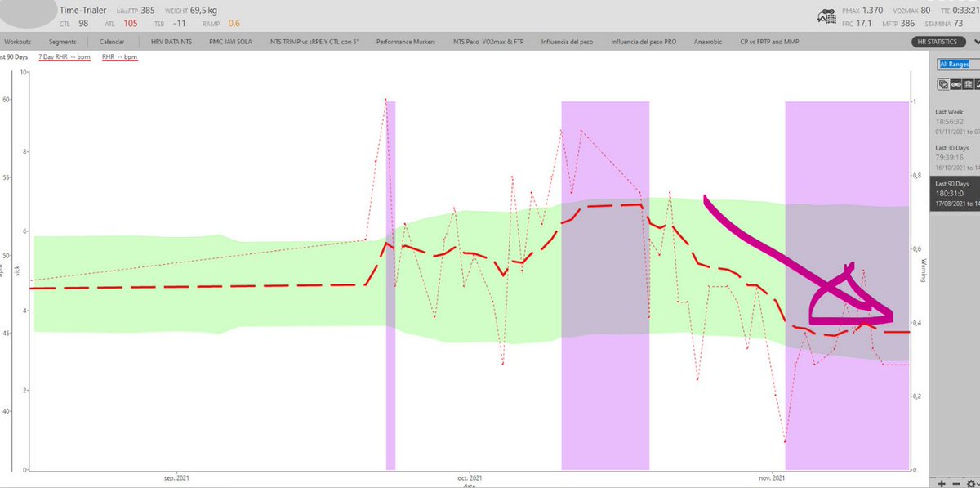Click the CTL 98 value
The image size is (980, 488).
[x=73, y=24]
